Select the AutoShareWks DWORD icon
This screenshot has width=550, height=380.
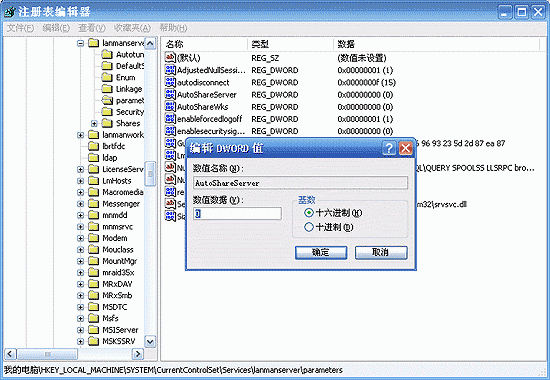[x=170, y=106]
